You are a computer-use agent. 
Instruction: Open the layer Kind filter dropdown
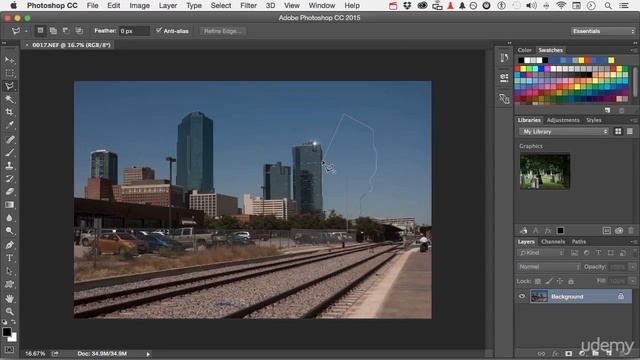[x=541, y=253]
